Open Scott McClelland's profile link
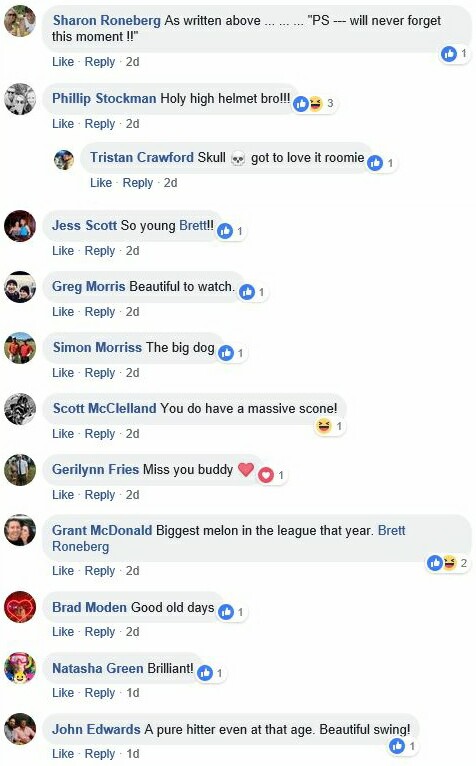This screenshot has width=476, height=766. click(x=105, y=408)
